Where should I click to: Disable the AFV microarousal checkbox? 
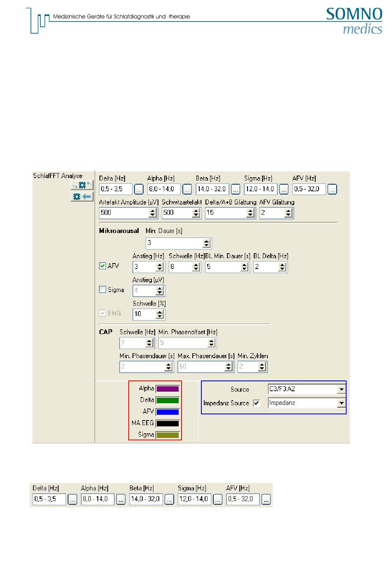pyautogui.click(x=103, y=266)
